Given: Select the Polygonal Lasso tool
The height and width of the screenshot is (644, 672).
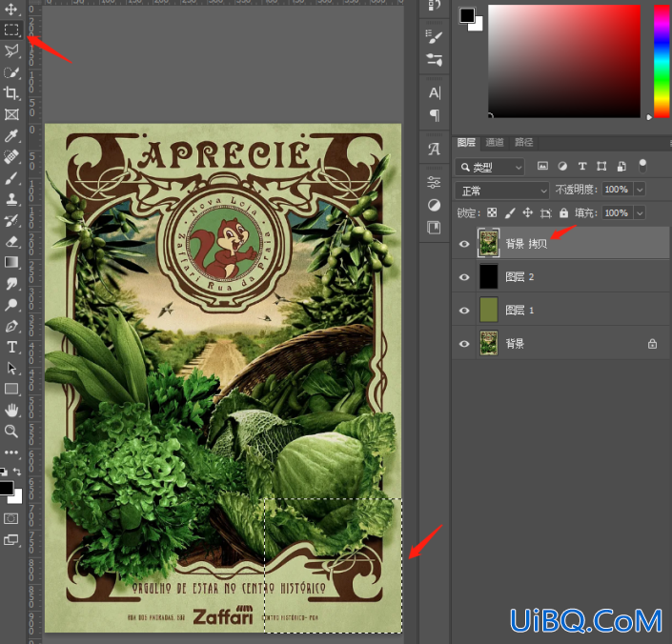Looking at the screenshot, I should [x=11, y=50].
